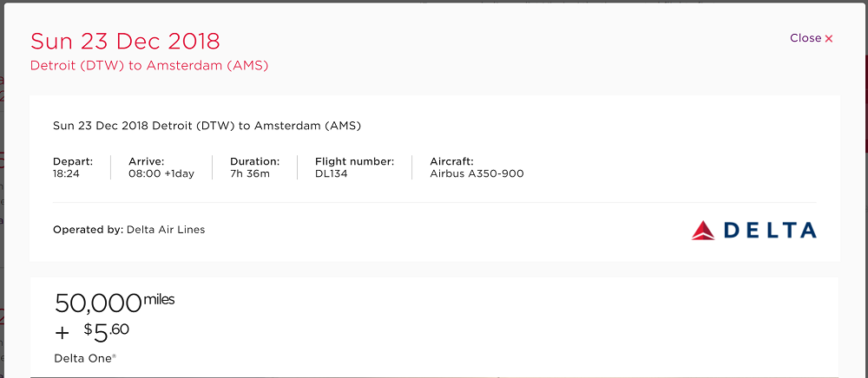Image resolution: width=868 pixels, height=378 pixels.
Task: Select the Delta One cabin label
Action: (x=84, y=357)
